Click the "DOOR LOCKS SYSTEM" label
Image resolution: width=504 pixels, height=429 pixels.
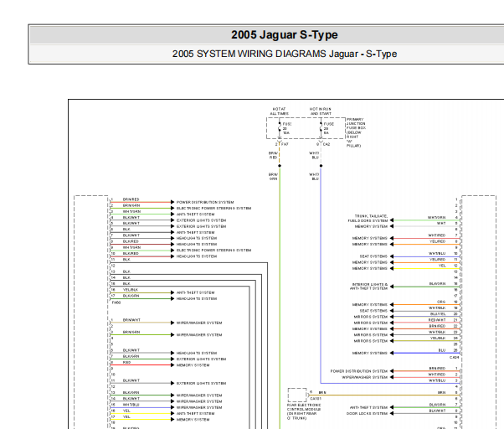pyautogui.click(x=367, y=414)
